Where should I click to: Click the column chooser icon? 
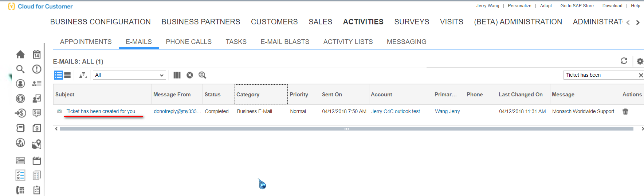point(177,75)
